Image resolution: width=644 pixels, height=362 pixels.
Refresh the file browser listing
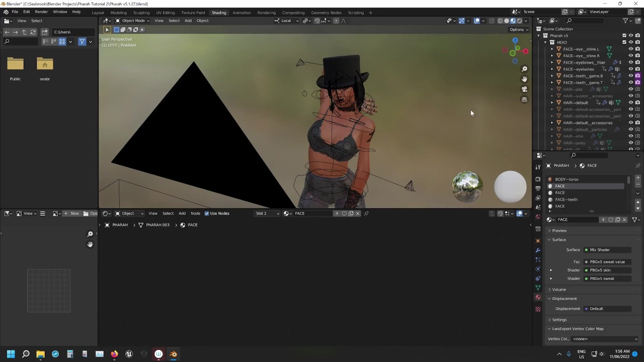[x=33, y=32]
